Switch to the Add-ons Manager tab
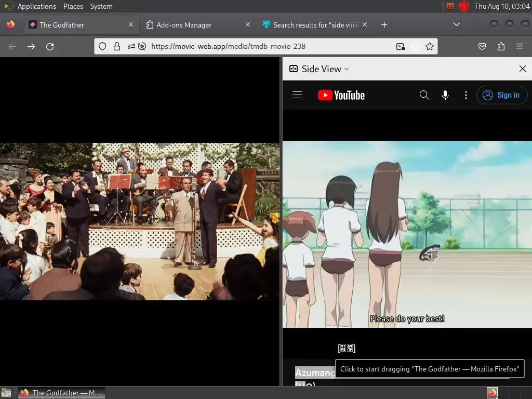The width and height of the screenshot is (532, 399). click(x=197, y=25)
